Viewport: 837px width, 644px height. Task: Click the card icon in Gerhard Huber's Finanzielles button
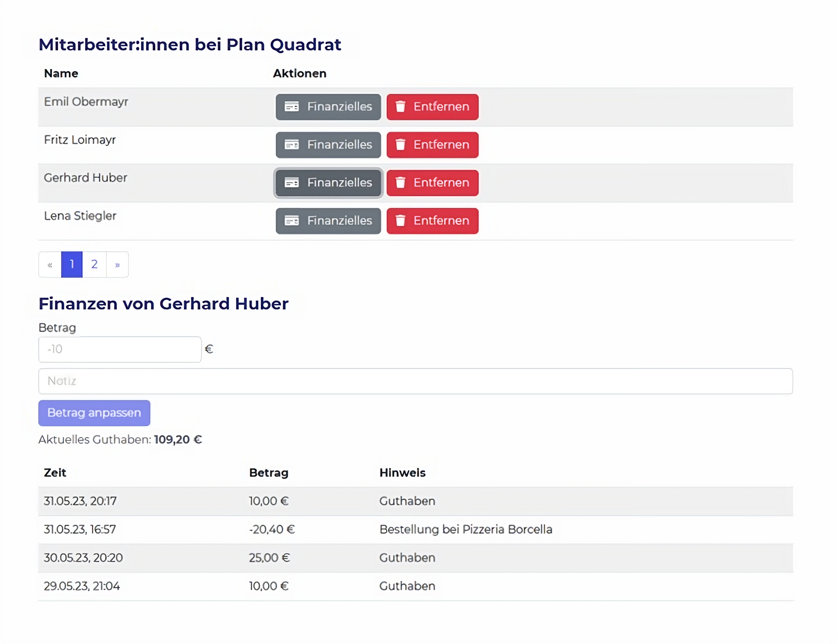point(292,182)
